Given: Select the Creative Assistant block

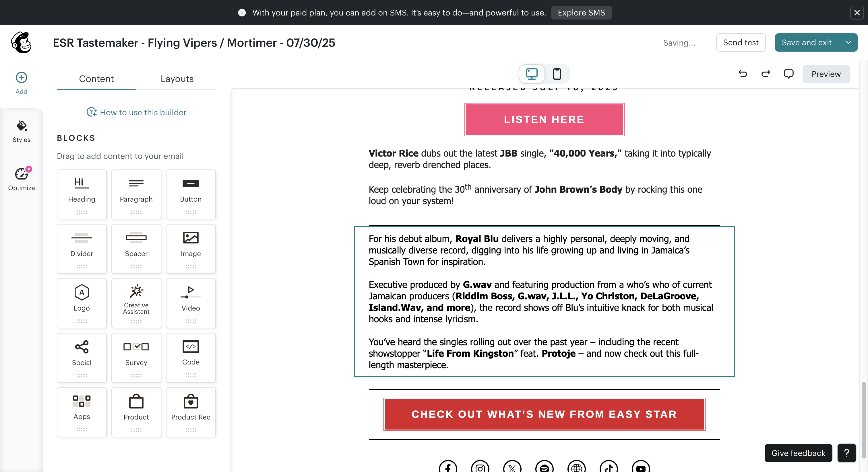Looking at the screenshot, I should tap(136, 303).
